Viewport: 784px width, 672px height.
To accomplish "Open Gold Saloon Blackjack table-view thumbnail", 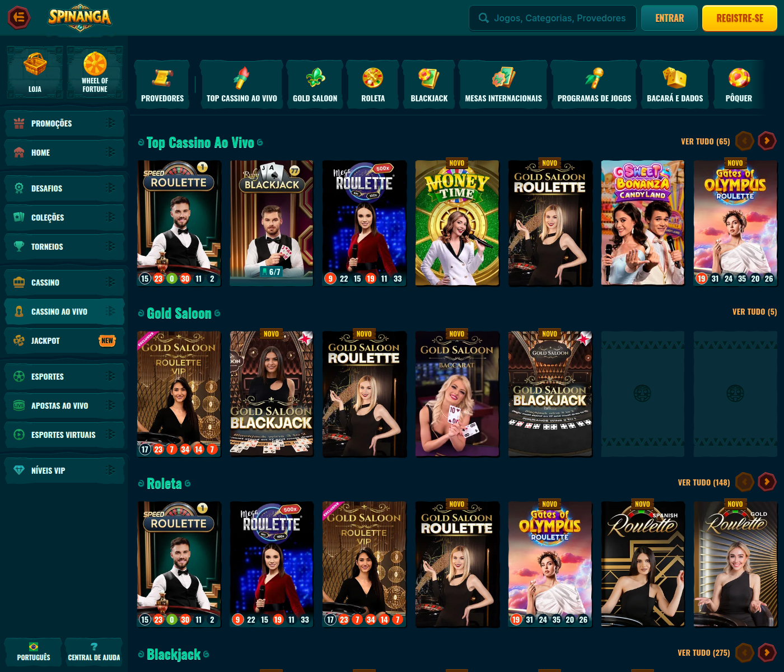I will (x=550, y=394).
